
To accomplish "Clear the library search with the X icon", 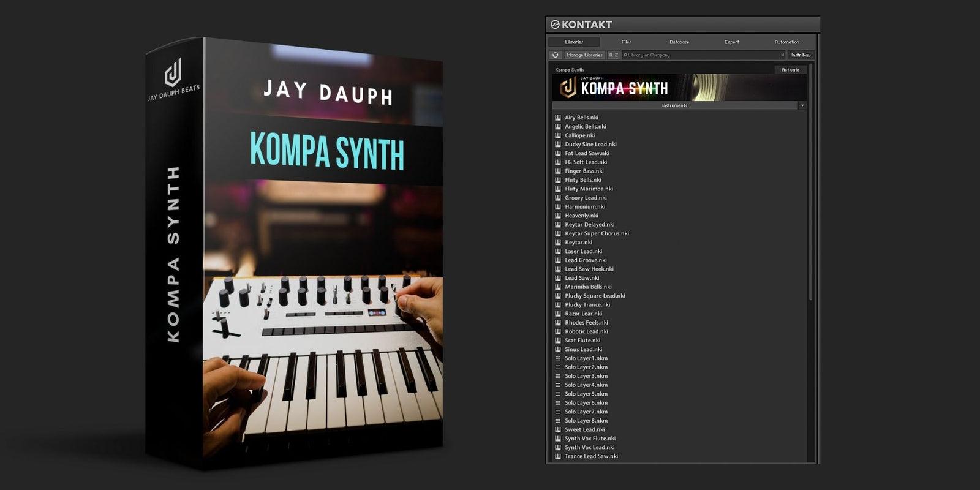I will click(782, 55).
